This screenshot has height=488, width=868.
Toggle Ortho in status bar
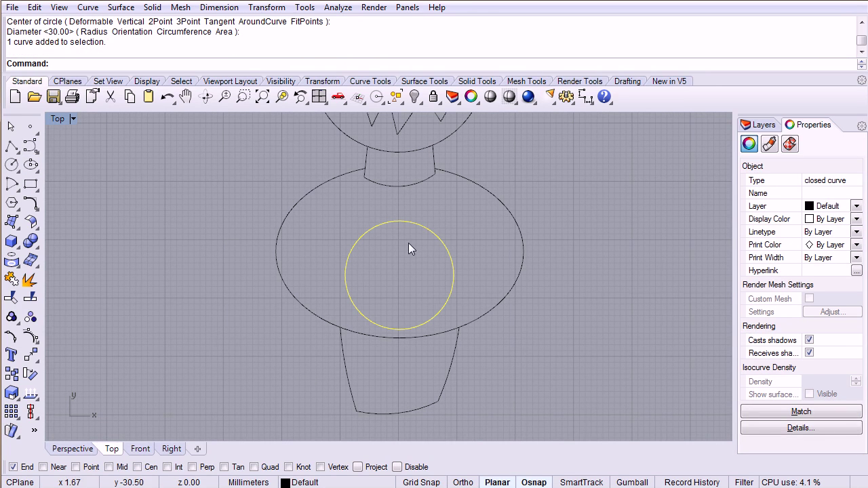[x=463, y=482]
